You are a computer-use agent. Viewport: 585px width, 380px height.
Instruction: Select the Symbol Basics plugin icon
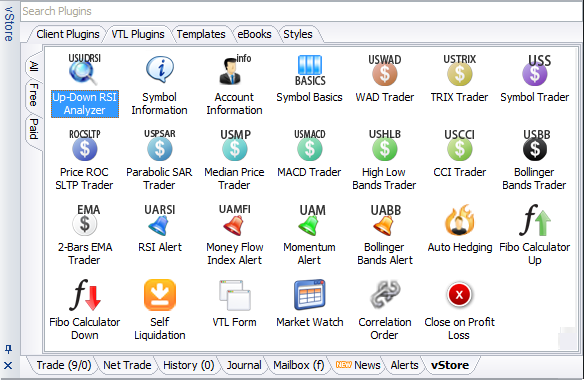(x=310, y=70)
